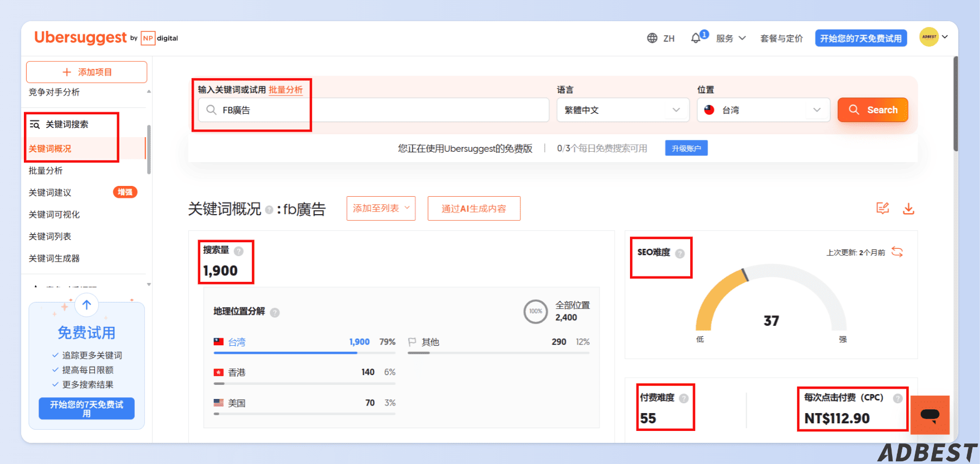Viewport: 980px width, 464px height.
Task: Click help icon next to 地理位置分解
Action: [x=275, y=312]
